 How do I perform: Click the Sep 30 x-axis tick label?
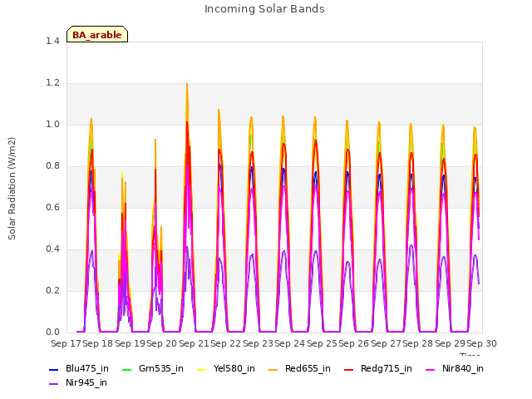pos(481,343)
